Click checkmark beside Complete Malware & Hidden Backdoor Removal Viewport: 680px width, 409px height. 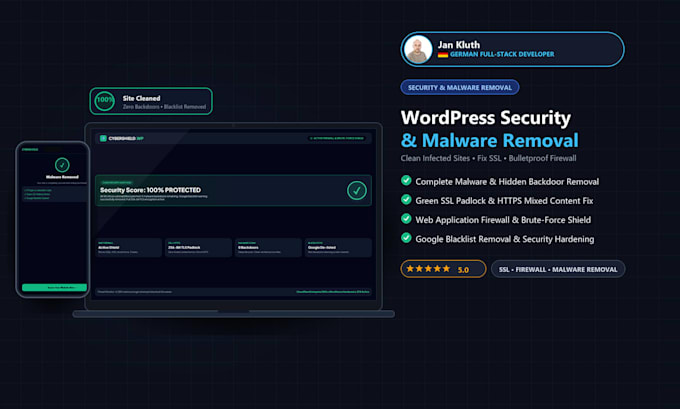tap(406, 180)
